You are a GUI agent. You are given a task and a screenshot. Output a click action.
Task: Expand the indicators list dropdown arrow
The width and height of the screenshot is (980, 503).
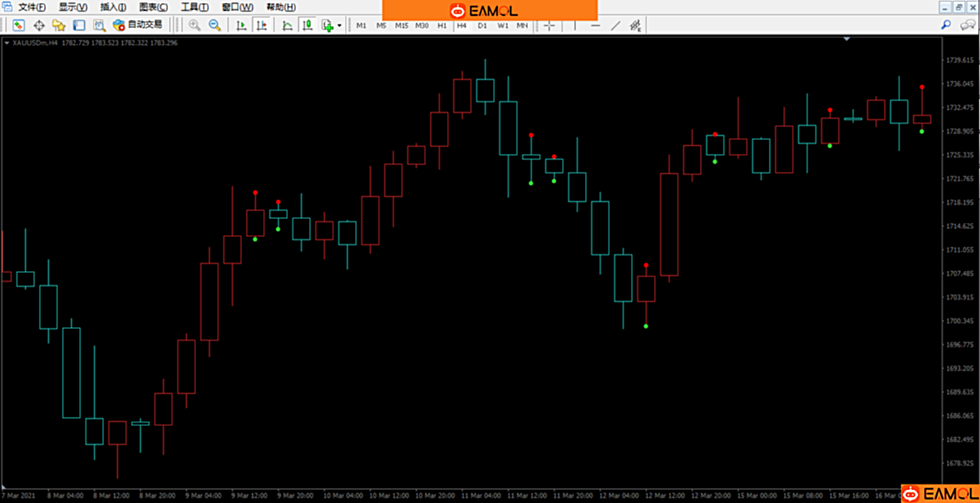tap(340, 26)
